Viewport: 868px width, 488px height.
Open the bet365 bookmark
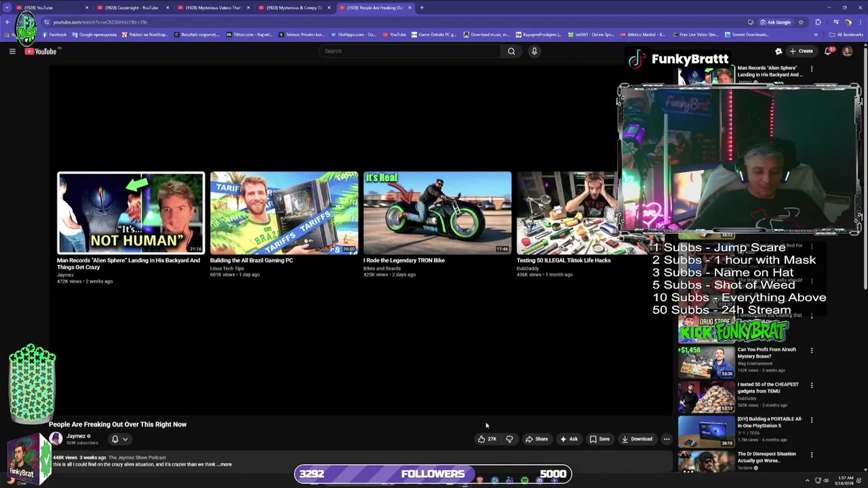(x=590, y=35)
